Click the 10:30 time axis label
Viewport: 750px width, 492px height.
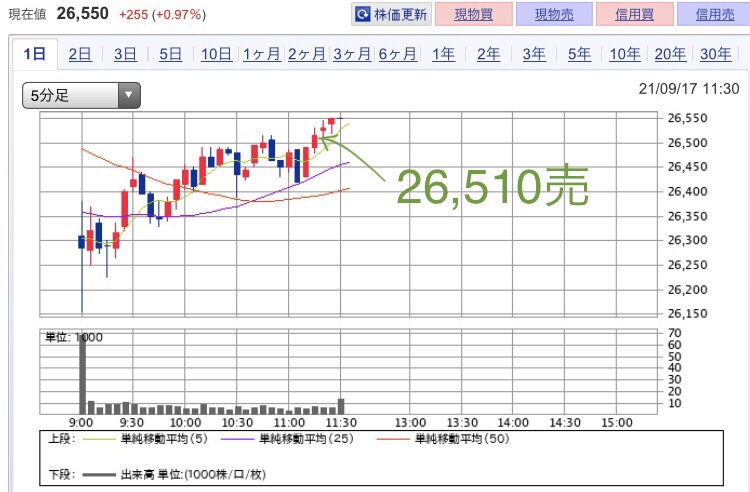237,423
